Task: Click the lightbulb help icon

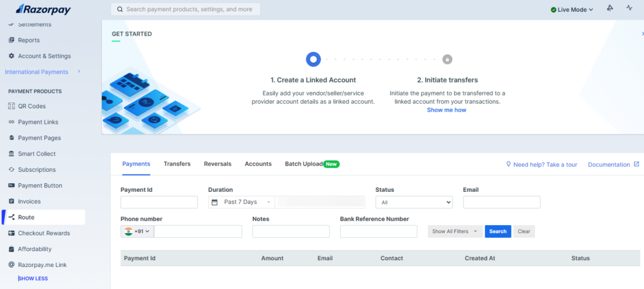Action: [508, 164]
